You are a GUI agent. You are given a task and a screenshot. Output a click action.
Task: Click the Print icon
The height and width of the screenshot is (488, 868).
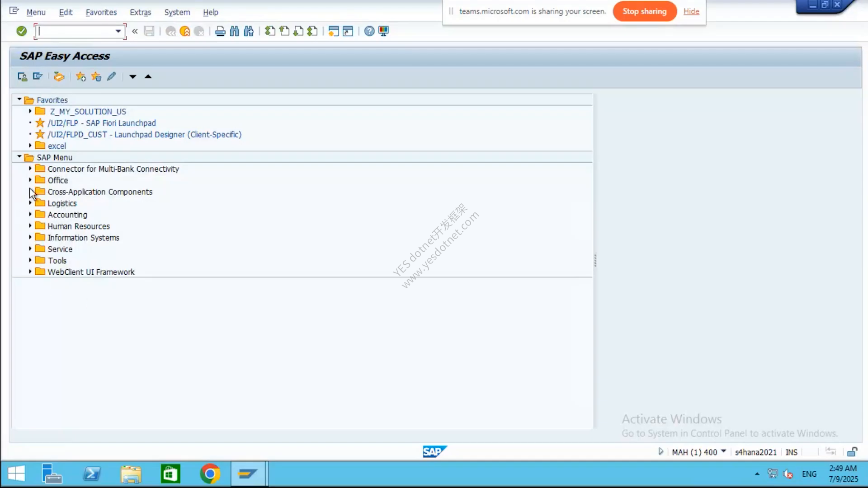[220, 31]
